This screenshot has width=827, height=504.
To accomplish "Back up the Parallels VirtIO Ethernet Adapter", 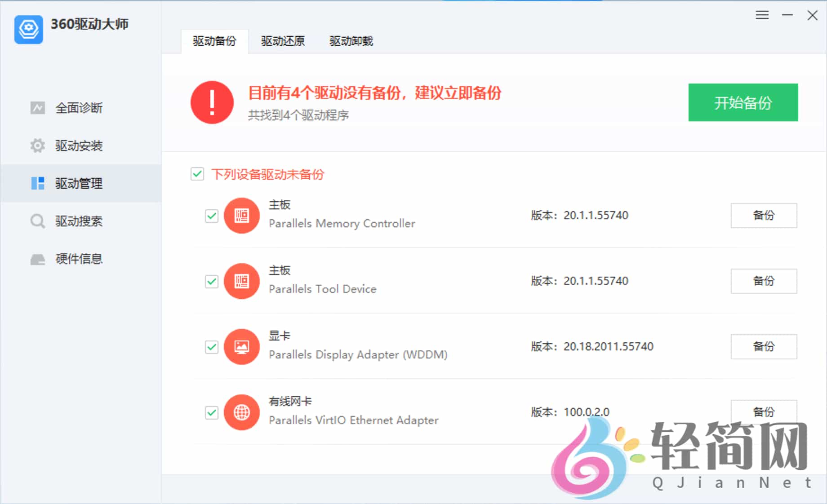I will click(764, 412).
